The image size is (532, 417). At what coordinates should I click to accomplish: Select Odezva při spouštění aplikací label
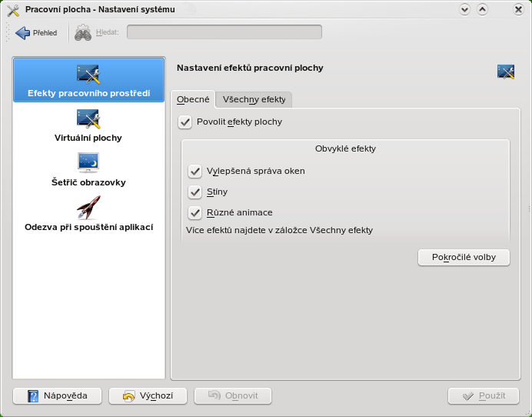point(89,227)
